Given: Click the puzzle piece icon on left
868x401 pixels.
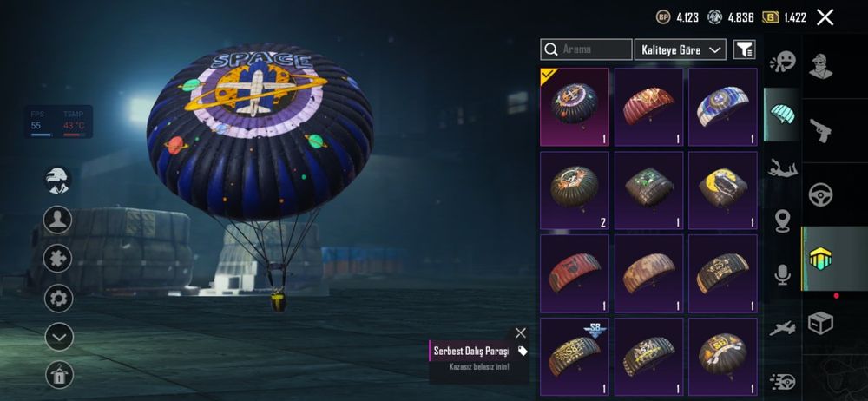Looking at the screenshot, I should 59,259.
